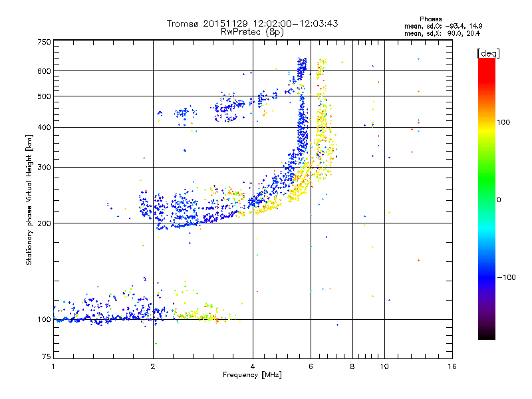This screenshot has width=532, height=399.
Task: Click the x-axis tick label '10'
Action: coord(384,366)
